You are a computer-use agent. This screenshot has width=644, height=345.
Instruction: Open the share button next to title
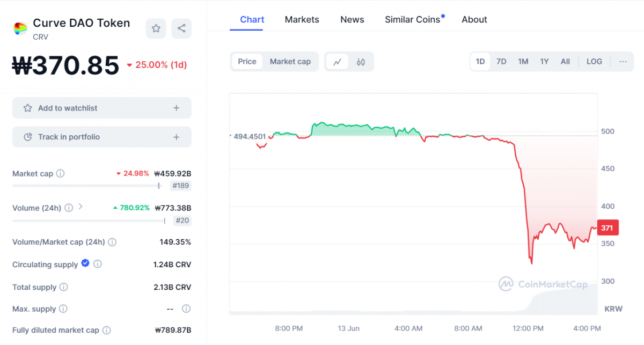click(x=181, y=28)
